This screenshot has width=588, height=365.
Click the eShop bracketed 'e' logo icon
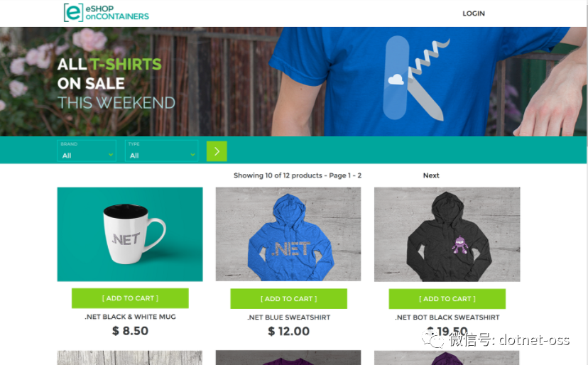pyautogui.click(x=74, y=13)
